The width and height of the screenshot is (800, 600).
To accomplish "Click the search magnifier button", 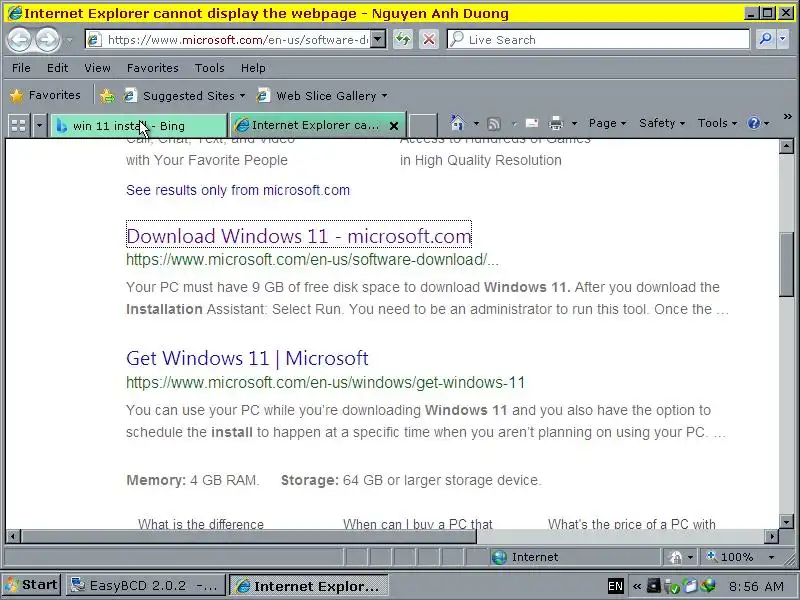I will [x=765, y=40].
